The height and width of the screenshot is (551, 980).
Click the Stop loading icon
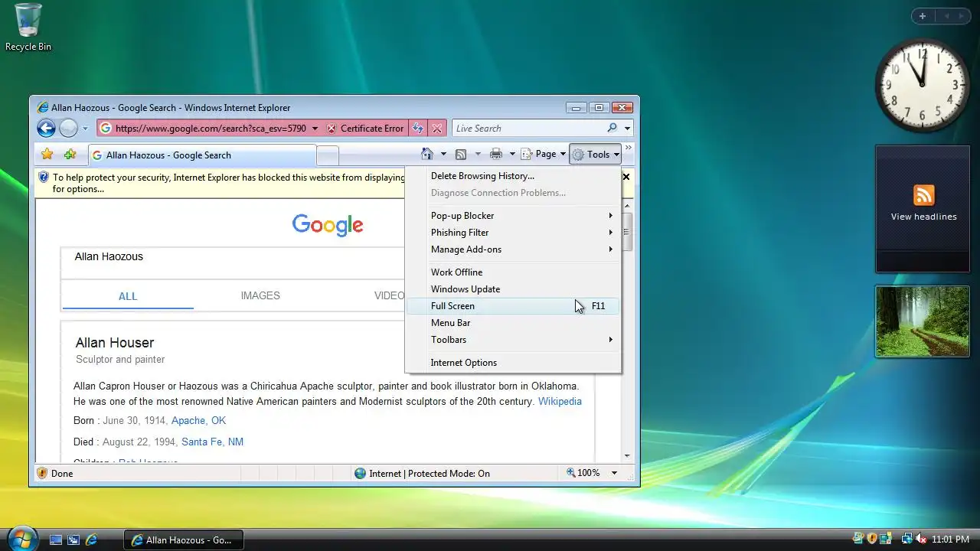(436, 129)
